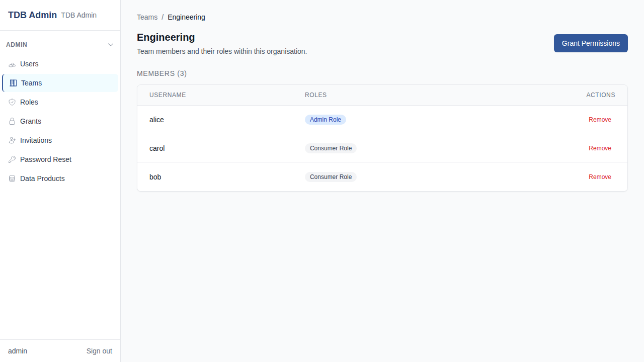This screenshot has width=644, height=362.
Task: Click the team description subtitle text
Action: pyautogui.click(x=222, y=51)
